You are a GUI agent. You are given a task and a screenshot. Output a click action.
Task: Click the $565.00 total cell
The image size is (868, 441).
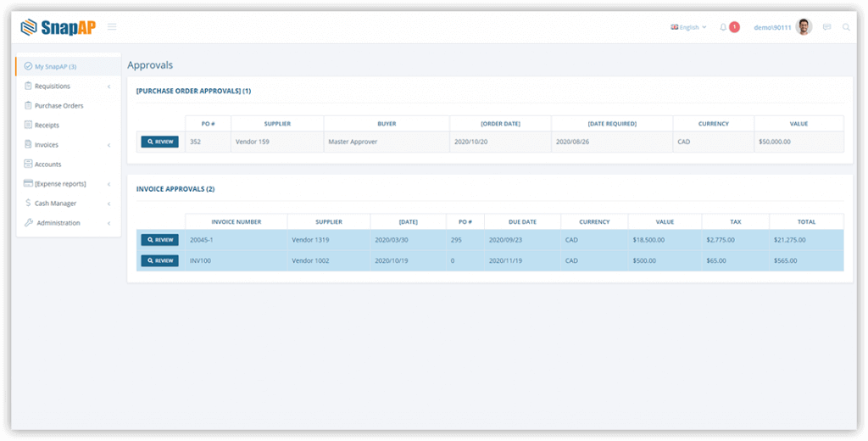tap(807, 260)
